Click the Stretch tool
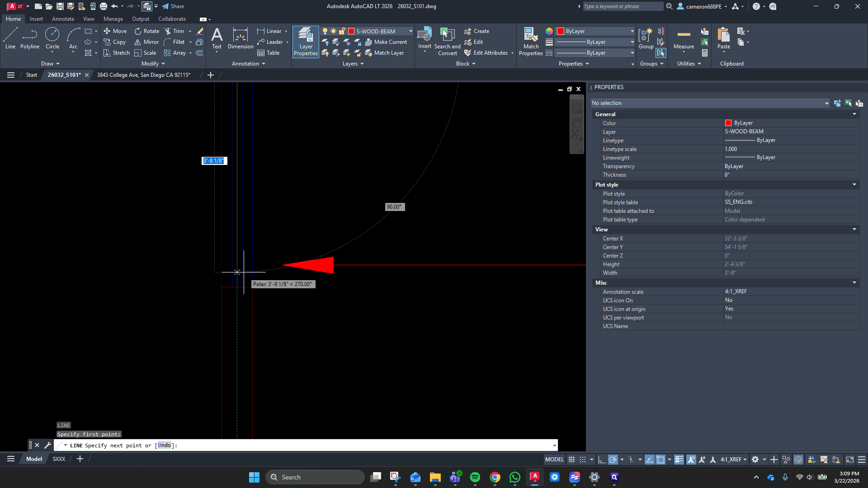This screenshot has height=488, width=868. 117,53
